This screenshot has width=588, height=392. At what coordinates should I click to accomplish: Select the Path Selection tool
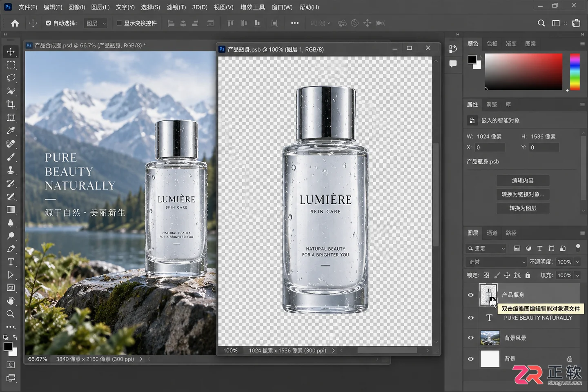[11, 275]
